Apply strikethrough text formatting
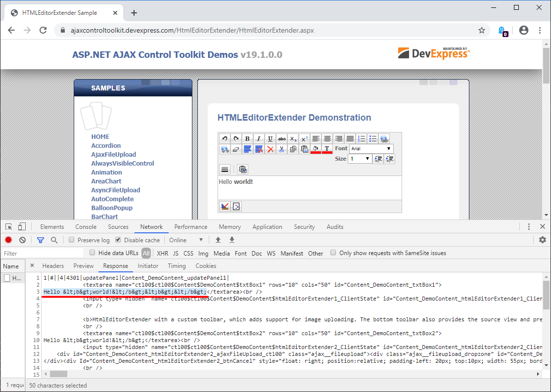This screenshot has height=392, width=551. pos(281,138)
